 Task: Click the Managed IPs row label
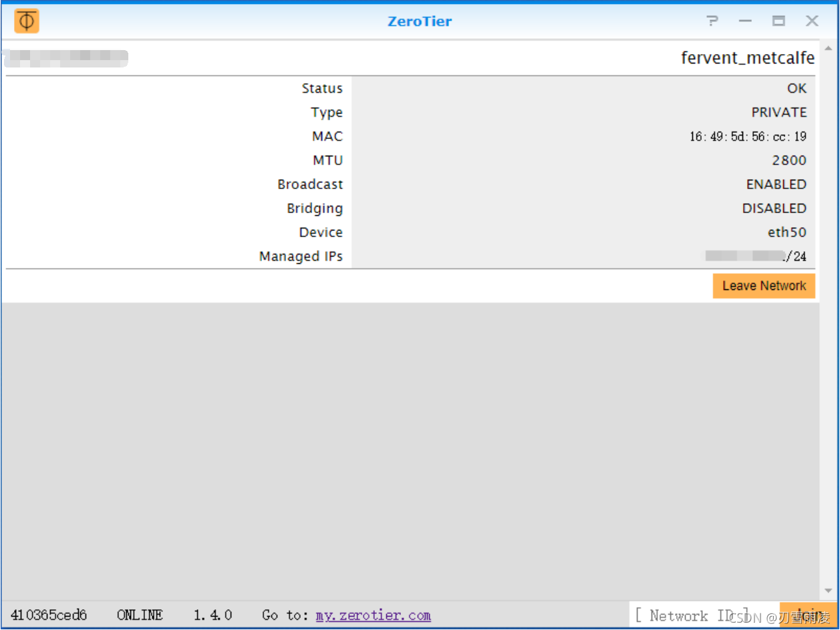pyautogui.click(x=301, y=257)
